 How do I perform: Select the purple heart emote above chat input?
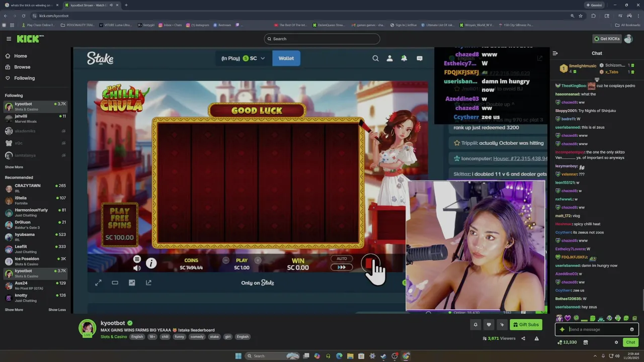click(568, 318)
